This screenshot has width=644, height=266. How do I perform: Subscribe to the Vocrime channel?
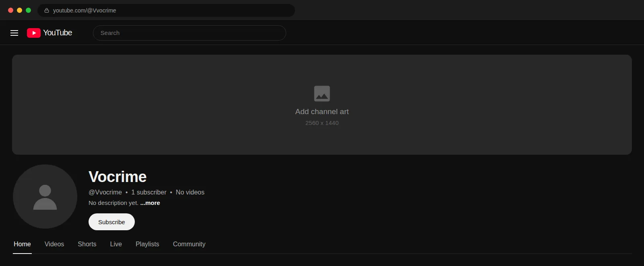coord(111,222)
